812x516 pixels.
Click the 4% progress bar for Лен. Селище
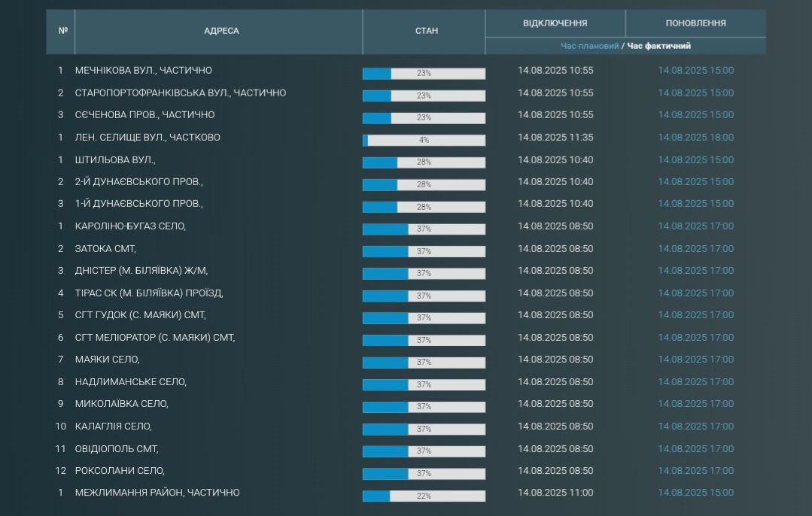point(424,141)
